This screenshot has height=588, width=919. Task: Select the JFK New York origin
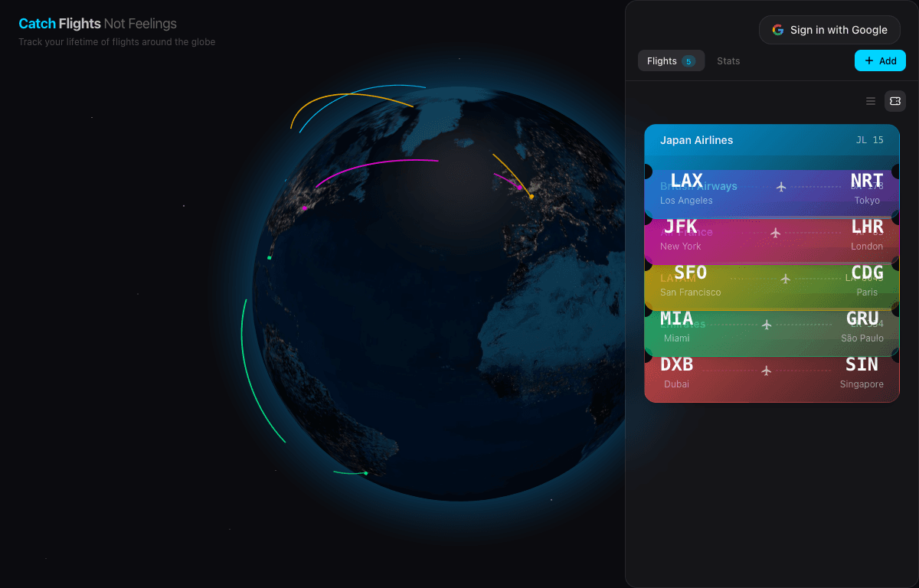coord(681,227)
